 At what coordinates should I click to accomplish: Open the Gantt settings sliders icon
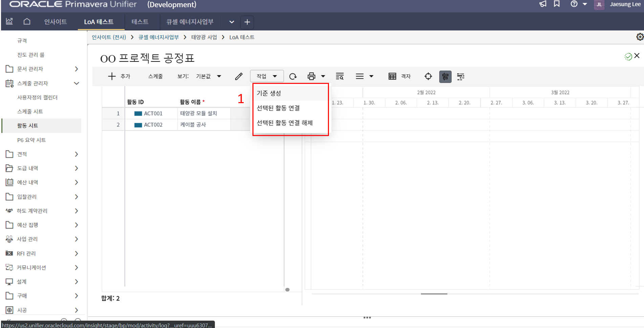(x=461, y=76)
